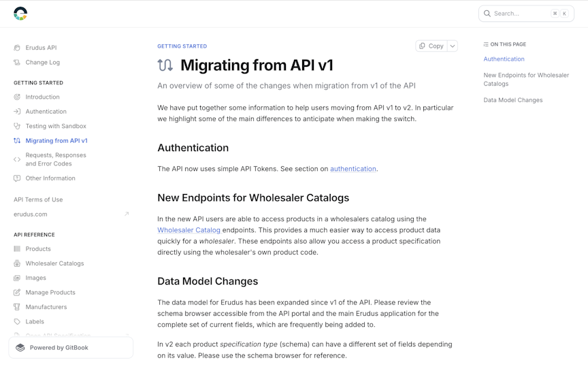Click the Images icon in API Reference

click(17, 278)
